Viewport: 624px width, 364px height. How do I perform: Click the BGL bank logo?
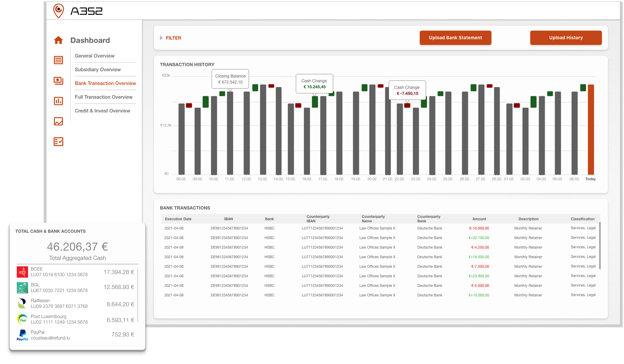[x=23, y=287]
